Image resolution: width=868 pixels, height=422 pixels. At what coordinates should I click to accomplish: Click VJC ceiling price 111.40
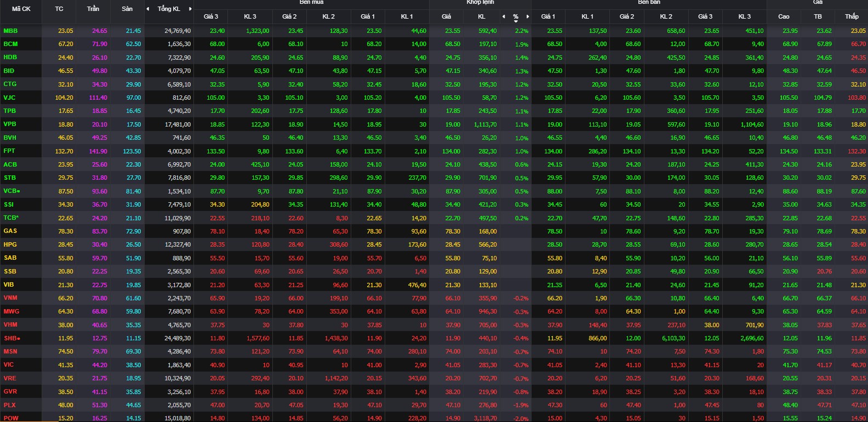[98, 98]
